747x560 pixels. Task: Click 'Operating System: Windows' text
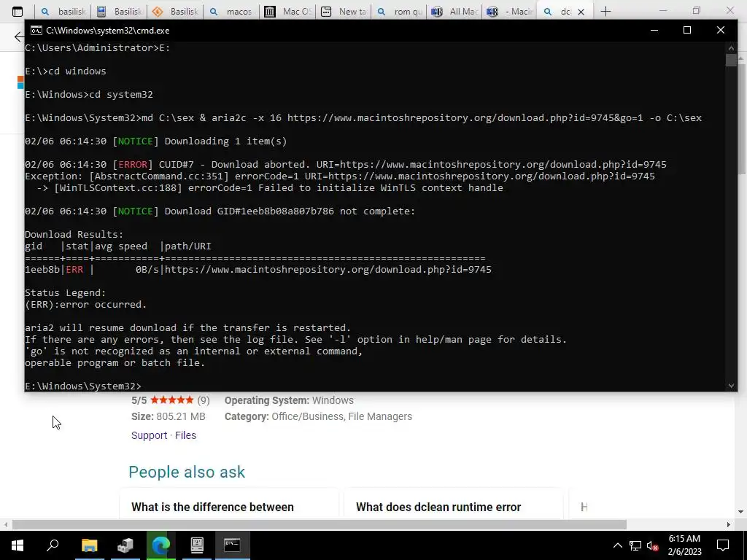click(x=289, y=400)
